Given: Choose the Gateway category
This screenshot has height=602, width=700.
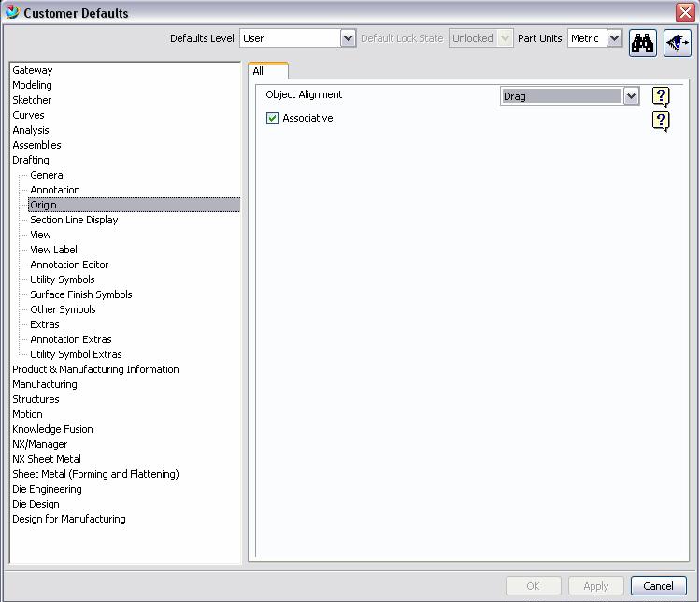Looking at the screenshot, I should click(33, 70).
